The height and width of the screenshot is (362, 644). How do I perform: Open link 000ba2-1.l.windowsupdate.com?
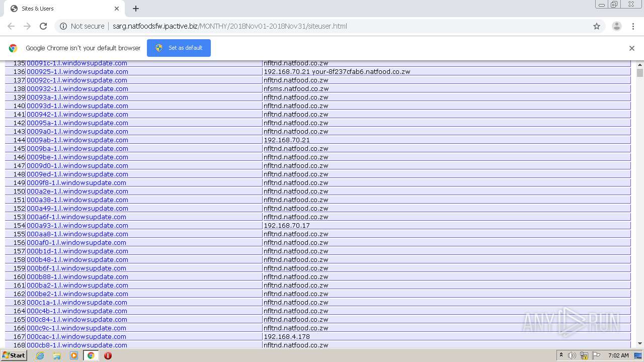pos(77,286)
